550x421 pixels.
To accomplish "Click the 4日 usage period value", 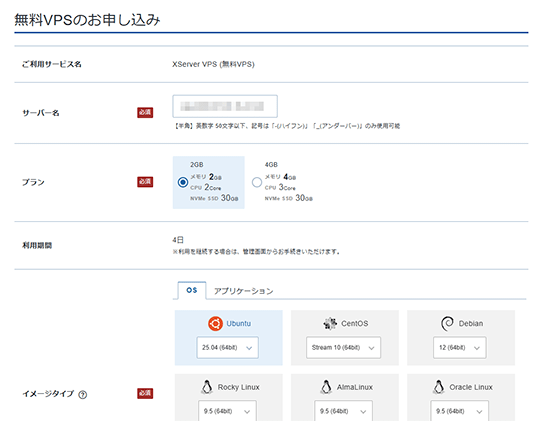I will 178,240.
